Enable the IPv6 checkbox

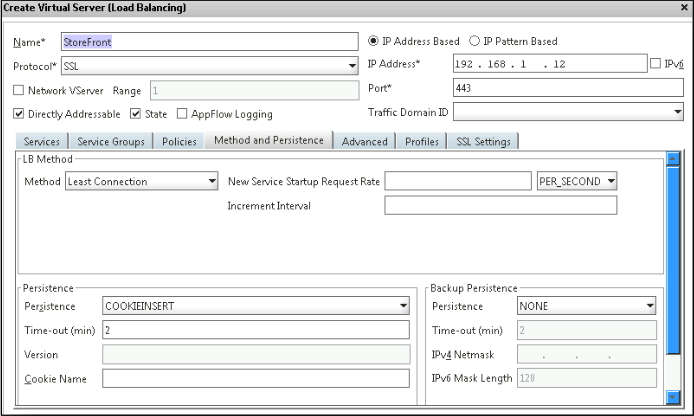[655, 63]
